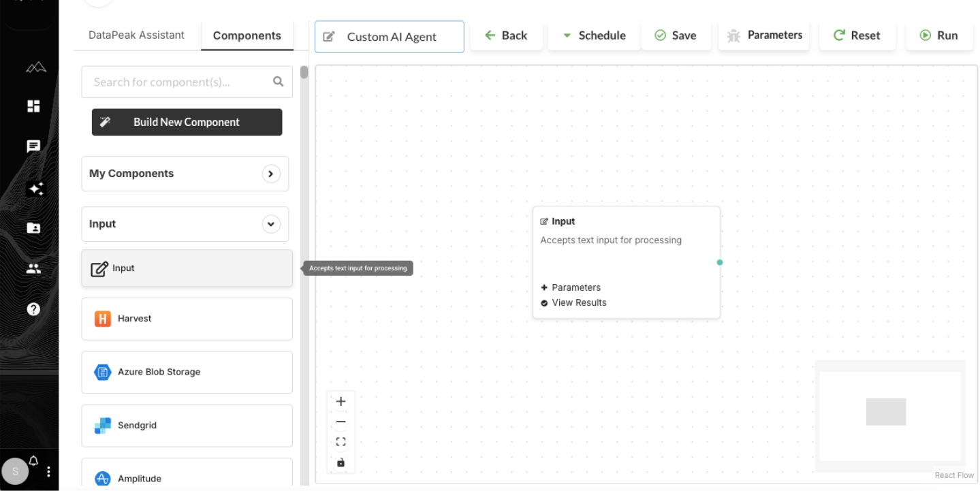Screen dimensions: 980x491
Task: Select the Amplitude label
Action: 140,479
